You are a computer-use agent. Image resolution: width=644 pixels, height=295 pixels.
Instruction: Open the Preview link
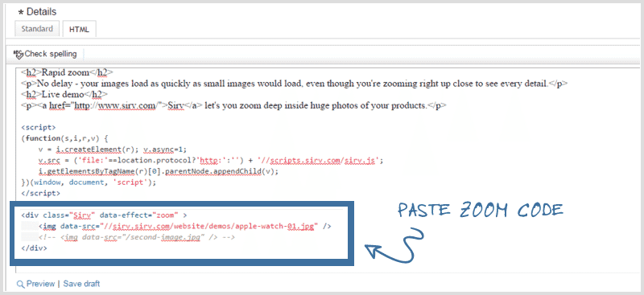(x=40, y=284)
